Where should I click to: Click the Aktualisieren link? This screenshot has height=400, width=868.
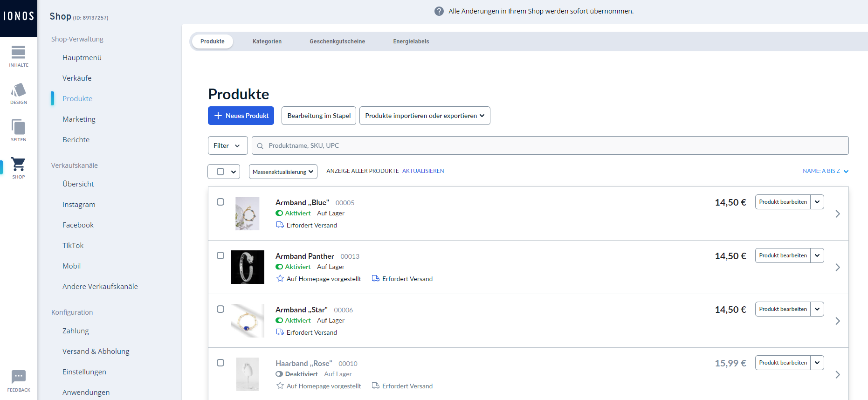[423, 171]
